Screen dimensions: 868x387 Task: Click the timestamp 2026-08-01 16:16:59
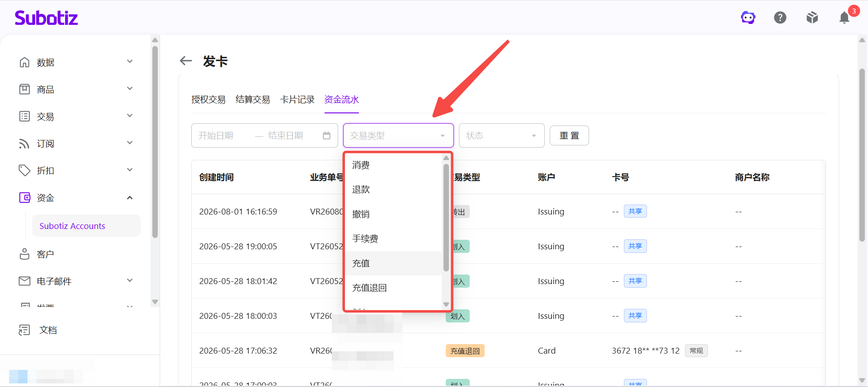238,211
